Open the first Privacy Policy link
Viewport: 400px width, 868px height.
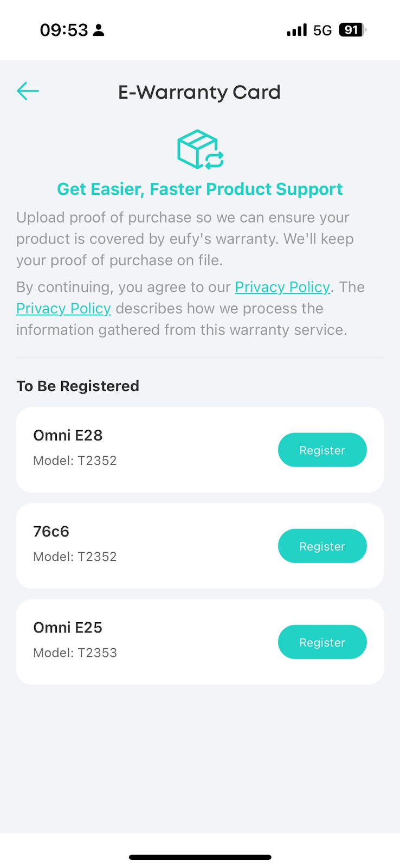[282, 287]
